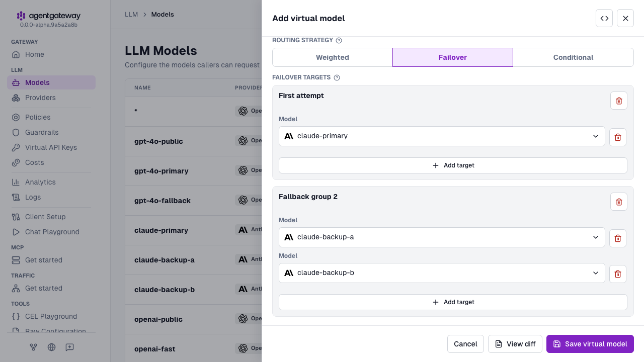
Task: Click the Models robot icon
Action: [16, 82]
